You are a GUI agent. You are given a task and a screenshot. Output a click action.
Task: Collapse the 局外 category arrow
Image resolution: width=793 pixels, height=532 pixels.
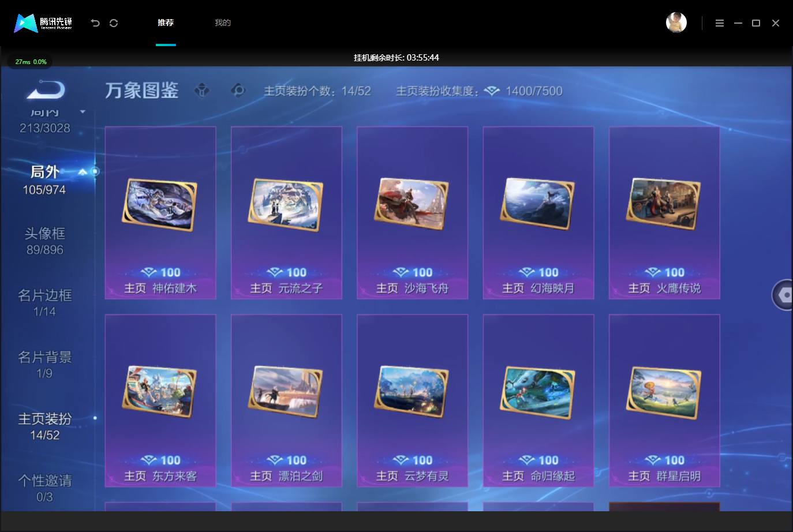coord(83,171)
